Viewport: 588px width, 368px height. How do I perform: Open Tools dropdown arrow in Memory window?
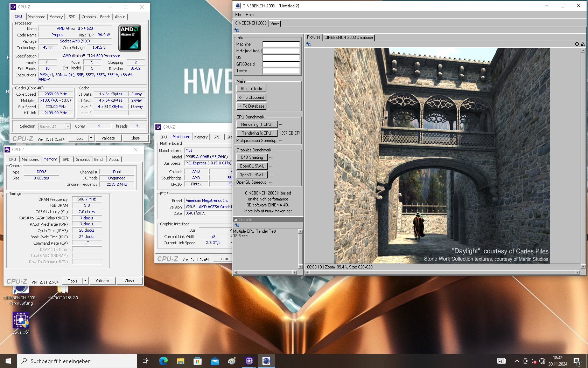pyautogui.click(x=85, y=281)
